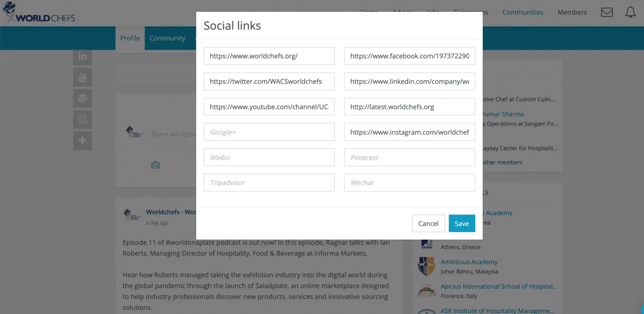
Task: Open the YouTube sidebar icon
Action: tap(82, 77)
